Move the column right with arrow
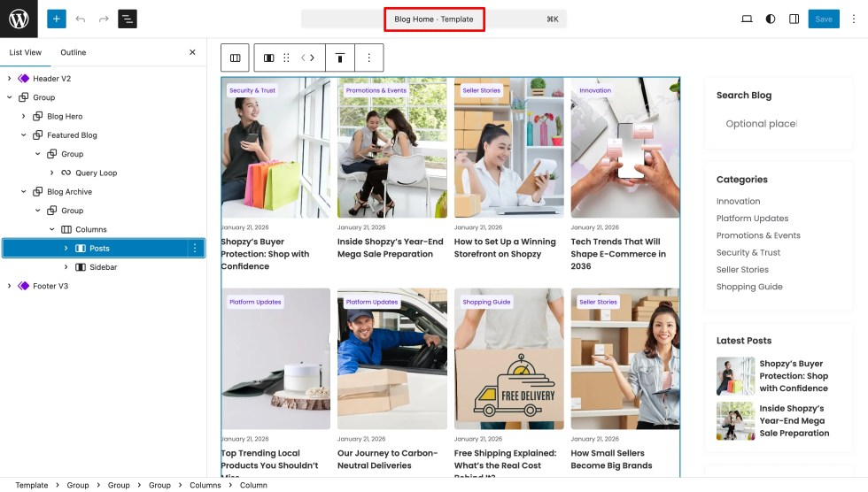Viewport: 868px width, 492px height. [x=312, y=58]
